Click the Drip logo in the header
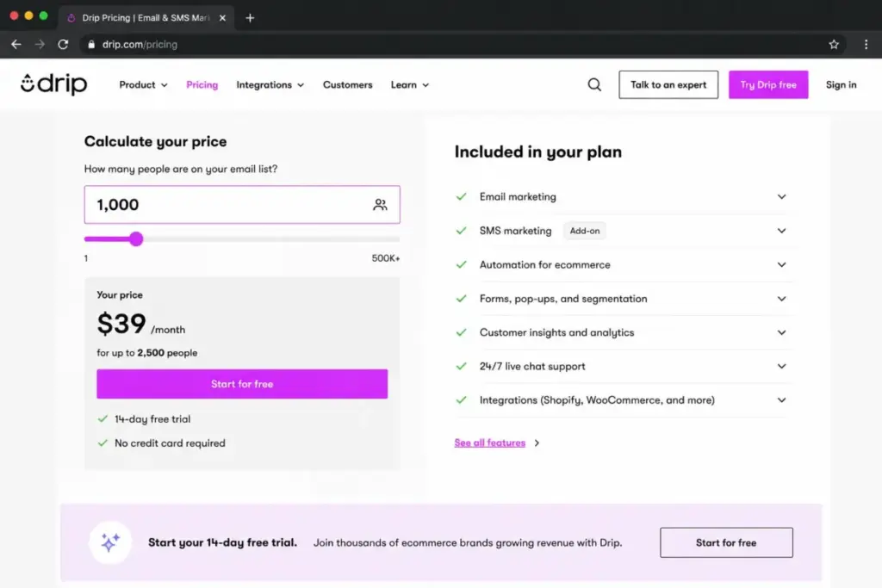Image resolution: width=882 pixels, height=588 pixels. 54,84
